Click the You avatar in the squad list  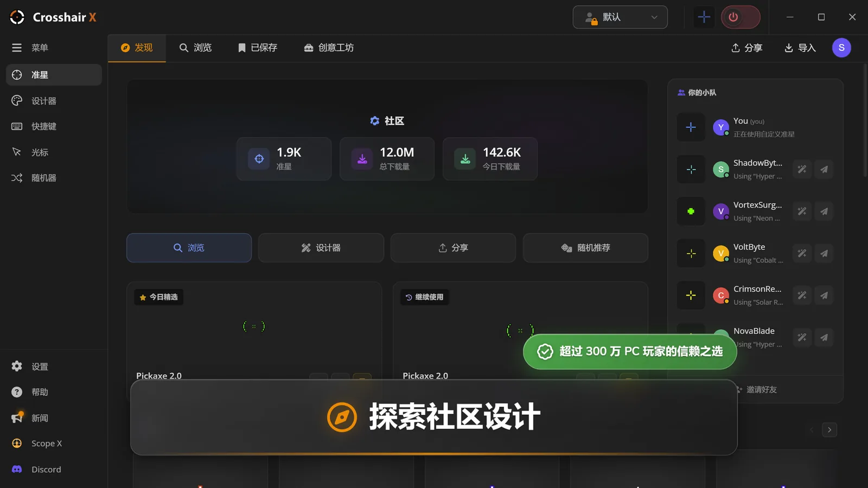(721, 127)
